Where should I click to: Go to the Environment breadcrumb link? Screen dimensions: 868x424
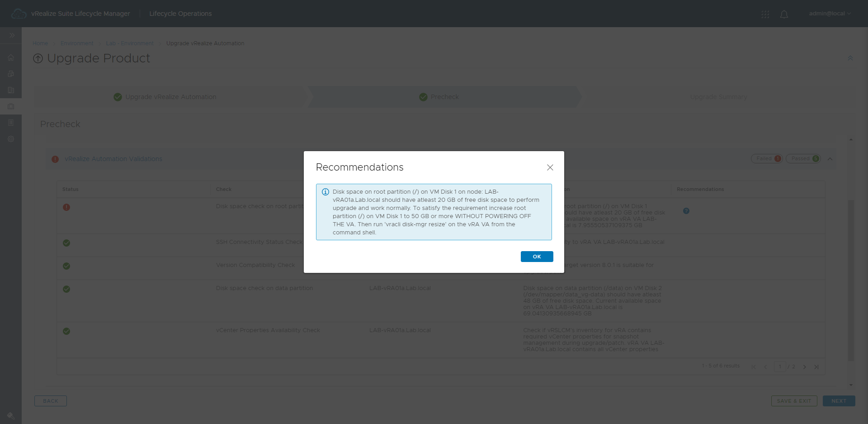click(x=77, y=43)
